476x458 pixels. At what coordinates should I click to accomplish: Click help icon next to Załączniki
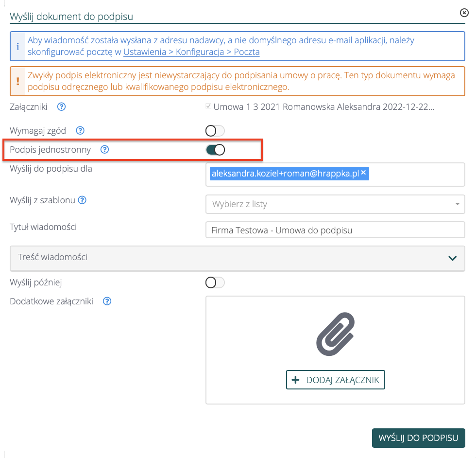(61, 106)
